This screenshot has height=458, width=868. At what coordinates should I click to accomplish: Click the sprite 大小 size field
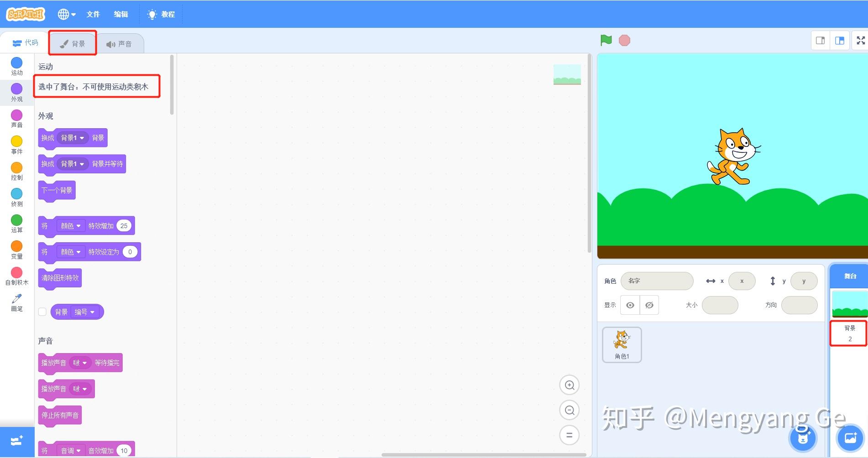(720, 305)
